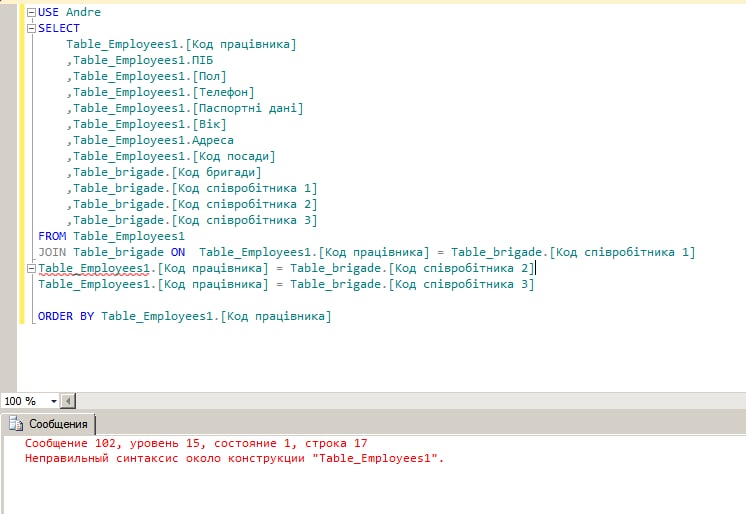Screen dimensions: 746x514
Task: Switch to the Сообщения tab
Action: 49,424
